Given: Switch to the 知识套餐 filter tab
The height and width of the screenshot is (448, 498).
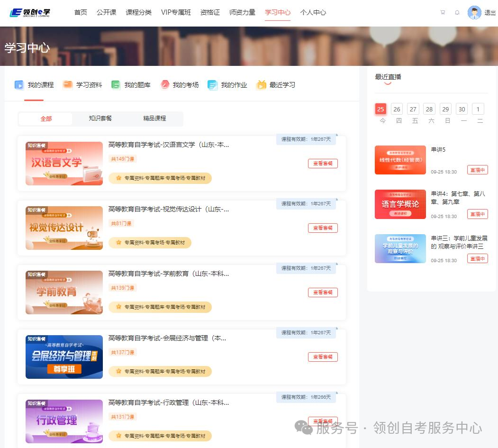Looking at the screenshot, I should [100, 119].
